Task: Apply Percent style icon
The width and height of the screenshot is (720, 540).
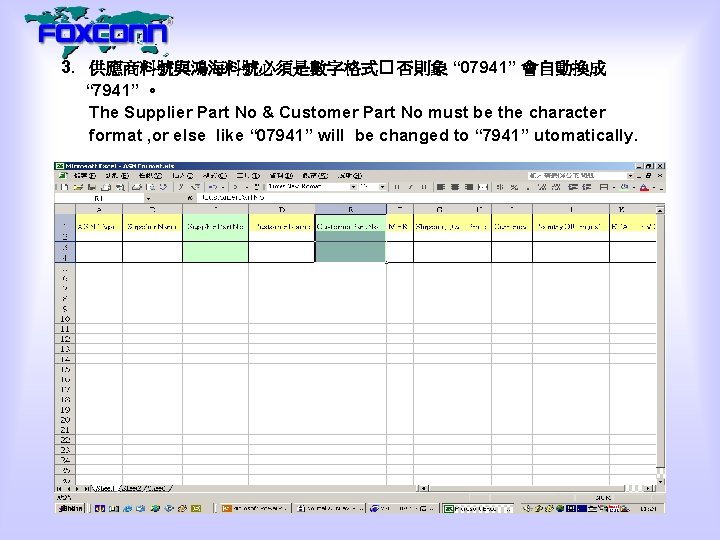Action: [514, 187]
